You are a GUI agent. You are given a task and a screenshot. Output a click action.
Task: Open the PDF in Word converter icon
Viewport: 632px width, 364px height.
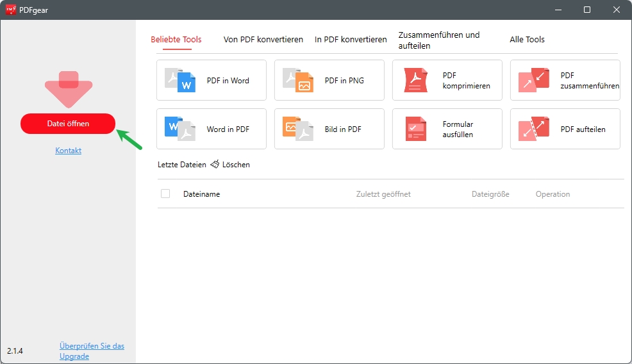coord(180,80)
